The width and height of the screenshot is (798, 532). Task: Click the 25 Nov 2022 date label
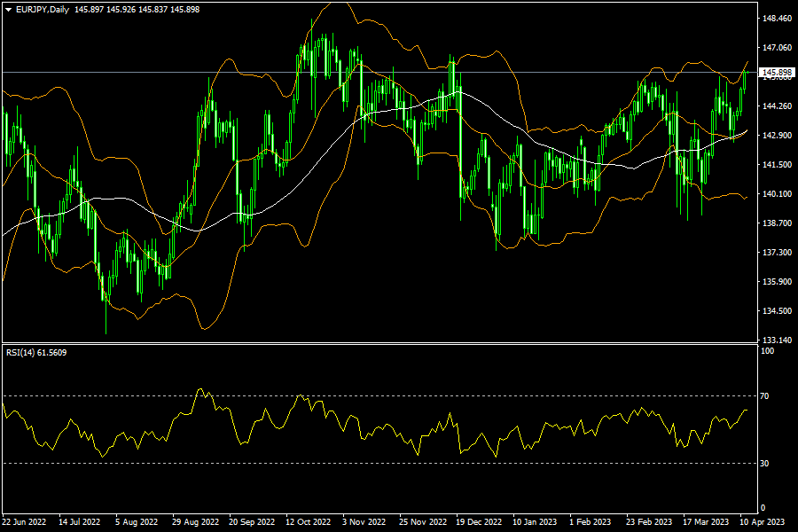coord(423,522)
